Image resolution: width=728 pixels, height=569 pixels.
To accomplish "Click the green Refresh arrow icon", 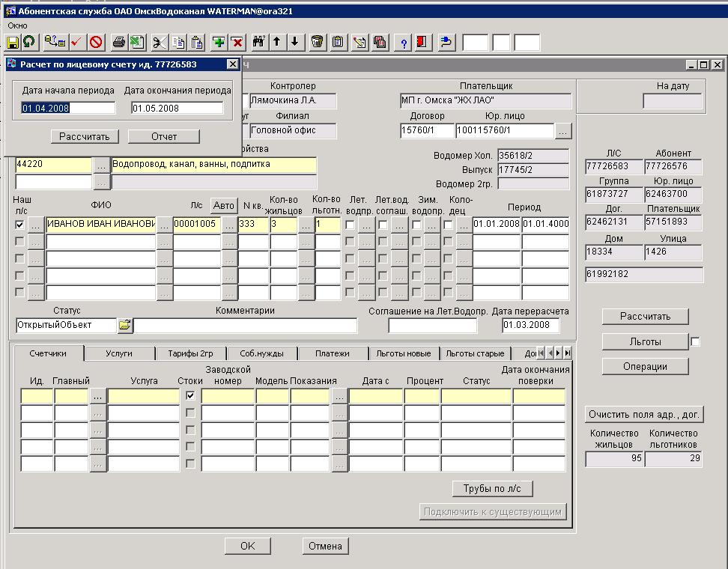I will pos(29,42).
